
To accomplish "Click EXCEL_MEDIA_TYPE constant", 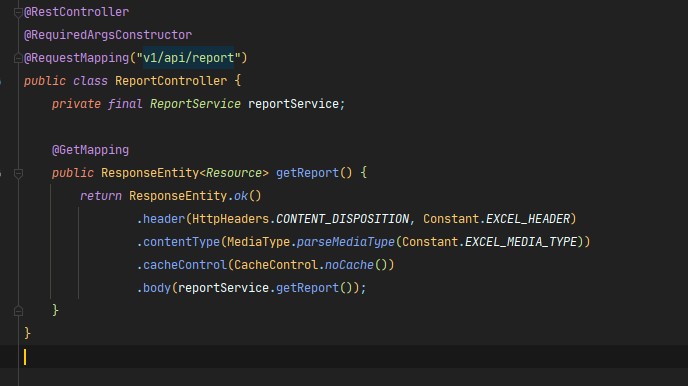I will [x=521, y=242].
